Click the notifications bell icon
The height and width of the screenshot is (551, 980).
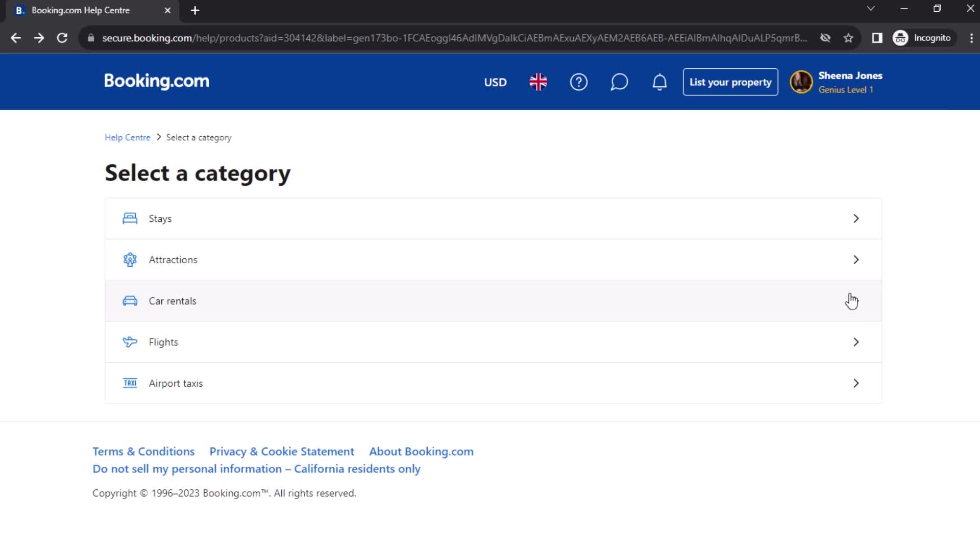[x=659, y=82]
